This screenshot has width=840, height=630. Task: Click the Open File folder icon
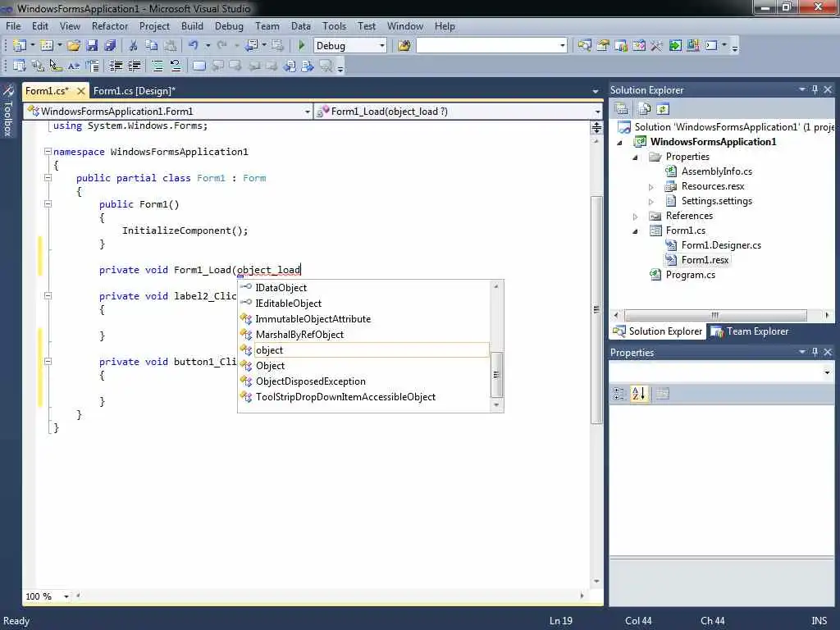pos(74,46)
